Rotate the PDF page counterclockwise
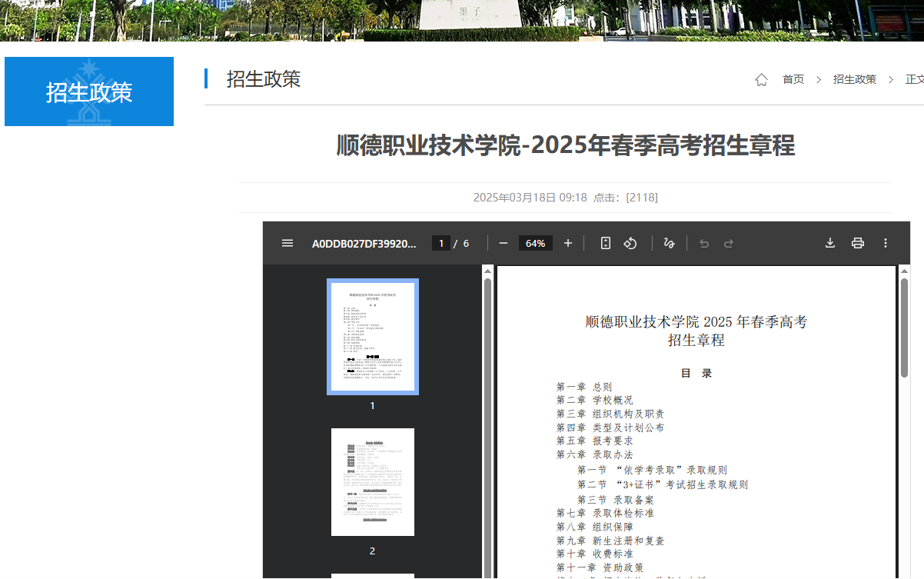The image size is (924, 579). click(x=630, y=242)
